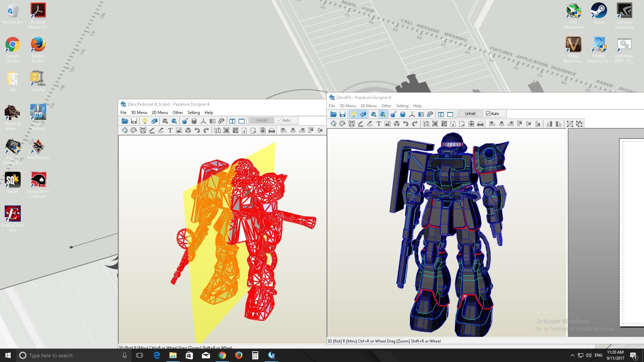
Task: Open Calculator from the taskbar
Action: (x=255, y=355)
